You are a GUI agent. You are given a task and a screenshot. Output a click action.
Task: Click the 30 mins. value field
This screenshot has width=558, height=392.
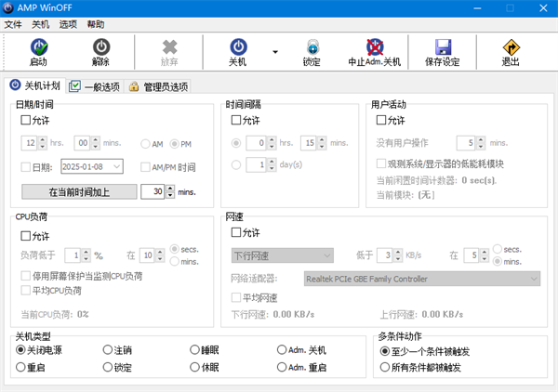[153, 191]
